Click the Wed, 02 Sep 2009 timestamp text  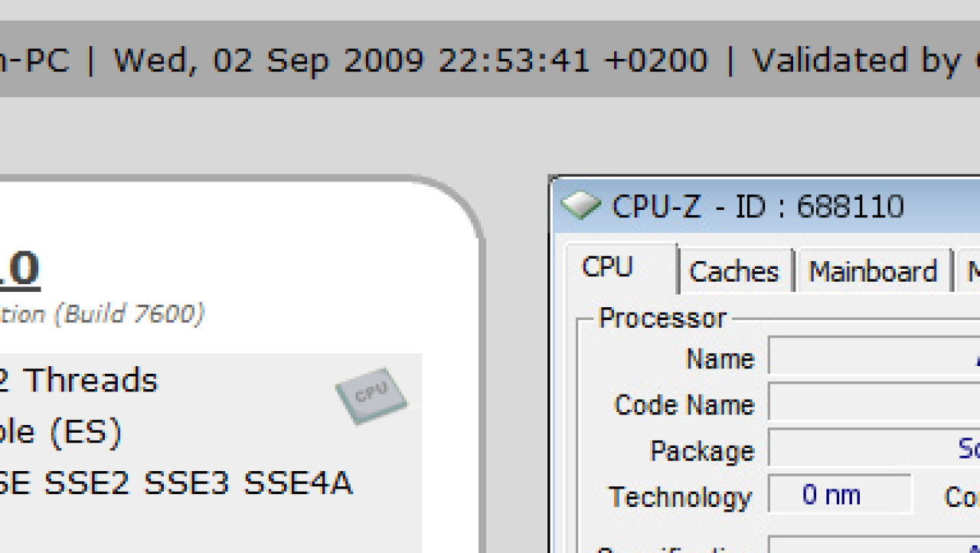click(410, 60)
